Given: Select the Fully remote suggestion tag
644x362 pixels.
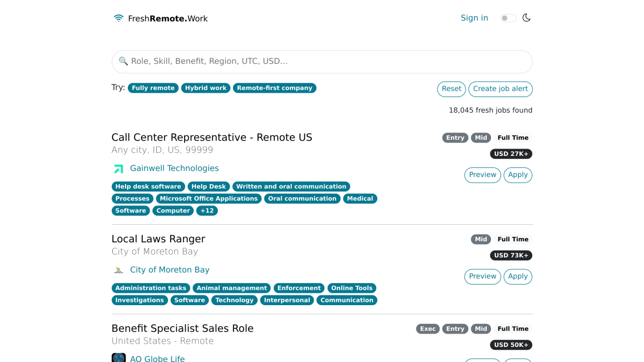Looking at the screenshot, I should [153, 88].
